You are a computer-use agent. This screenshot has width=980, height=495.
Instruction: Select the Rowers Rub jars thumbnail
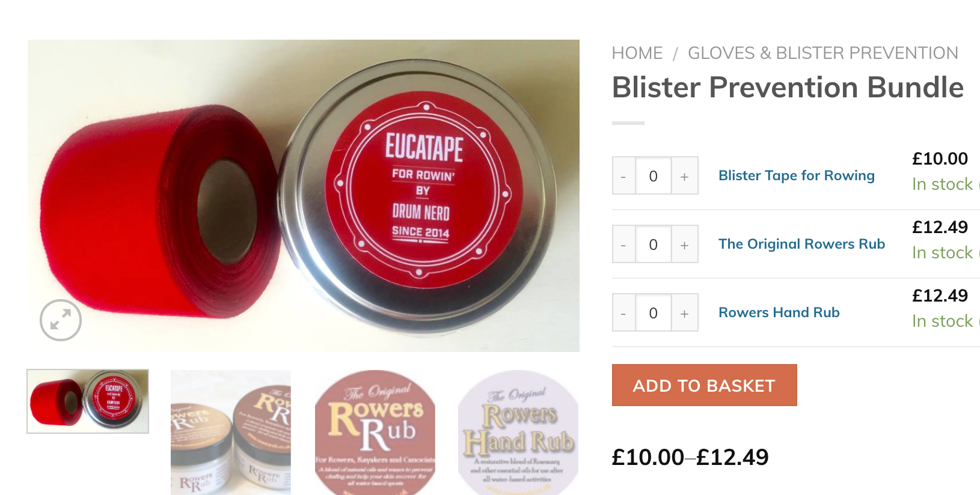(231, 433)
